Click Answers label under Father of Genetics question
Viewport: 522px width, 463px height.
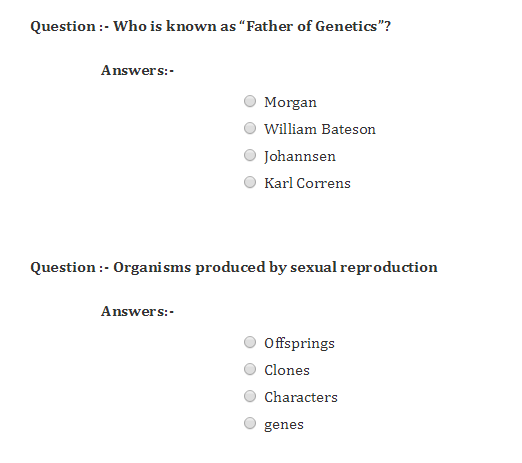(137, 70)
